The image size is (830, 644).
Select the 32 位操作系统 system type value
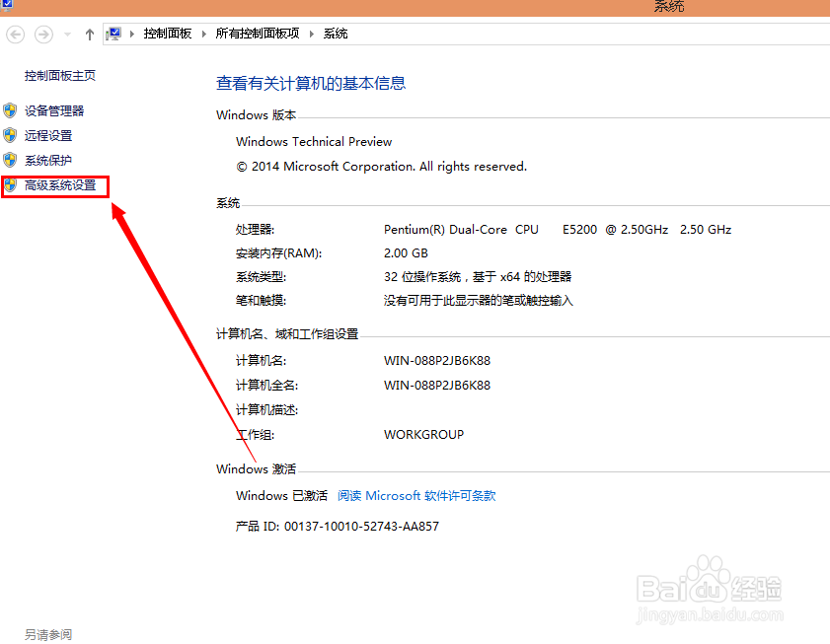(478, 277)
